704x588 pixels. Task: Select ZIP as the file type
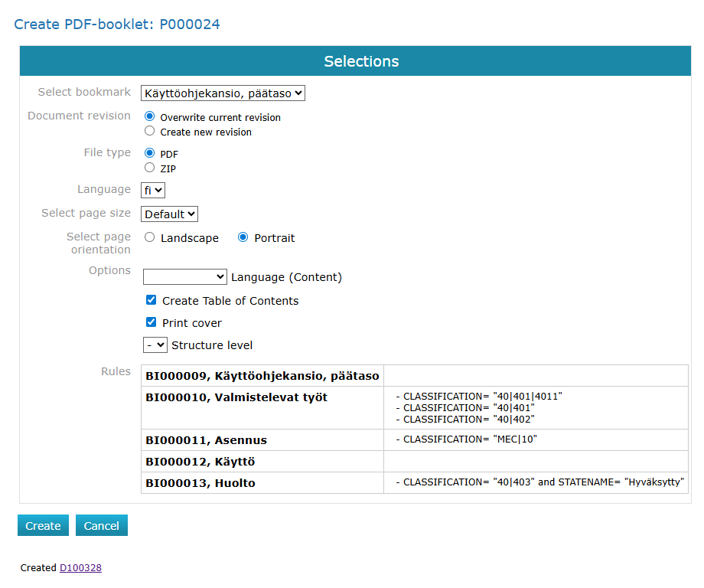tap(150, 167)
